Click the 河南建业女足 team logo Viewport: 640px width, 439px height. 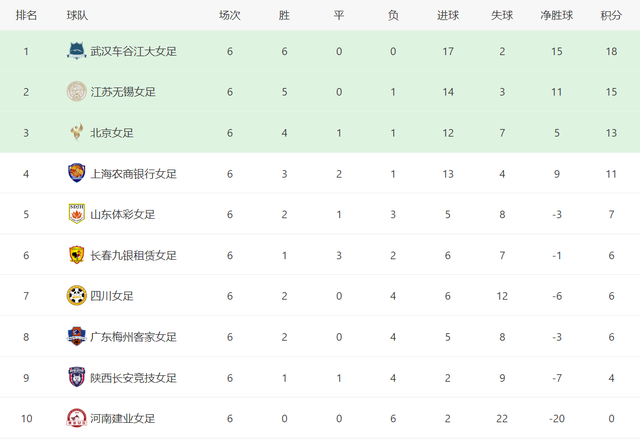[x=76, y=418]
